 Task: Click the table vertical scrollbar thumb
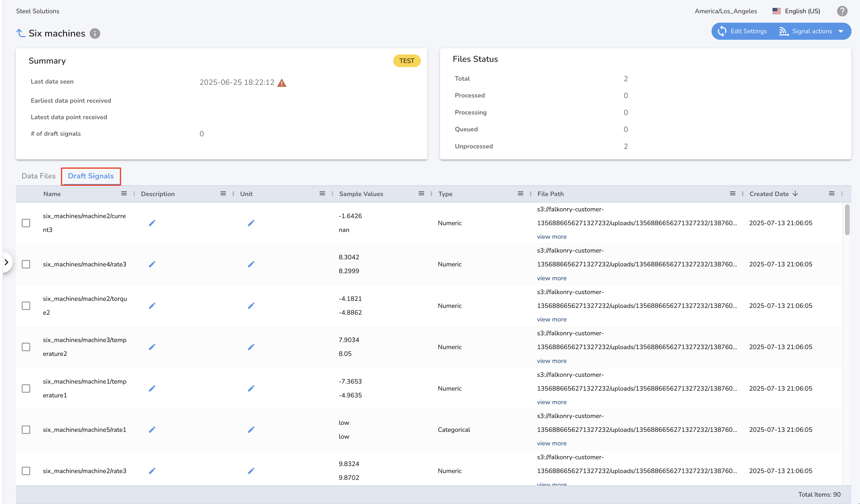point(847,220)
